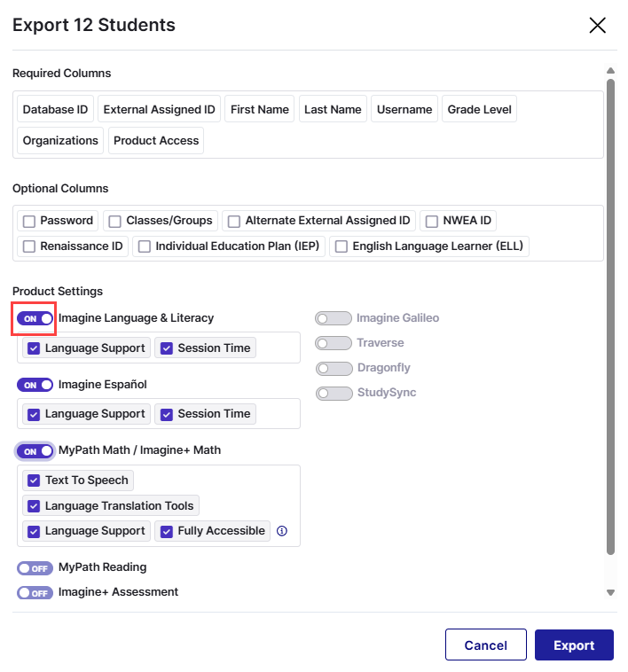628x672 pixels.
Task: Uncheck the Text To Speech option
Action: pyautogui.click(x=34, y=481)
